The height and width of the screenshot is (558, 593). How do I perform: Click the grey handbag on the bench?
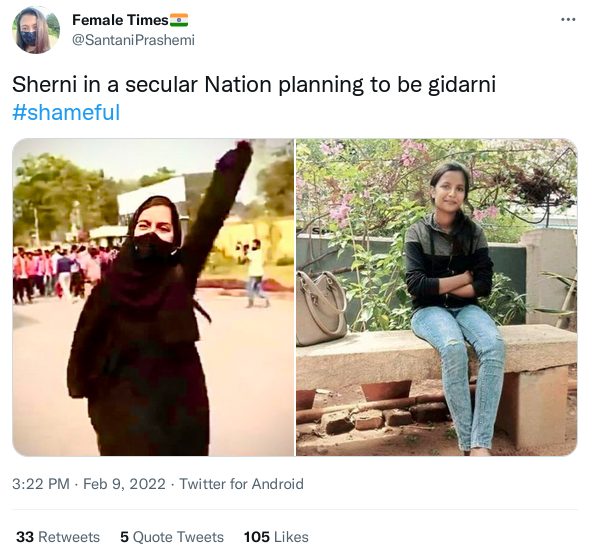pos(321,308)
